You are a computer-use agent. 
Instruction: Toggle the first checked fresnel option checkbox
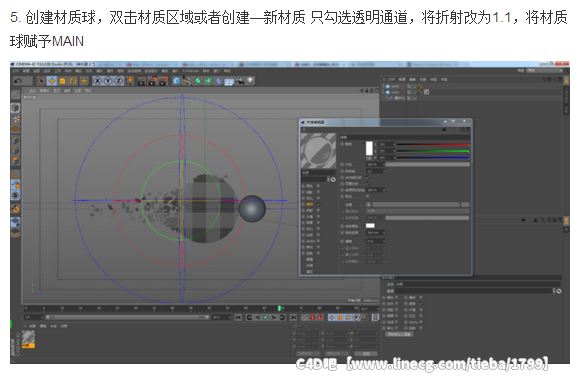pyautogui.click(x=367, y=177)
